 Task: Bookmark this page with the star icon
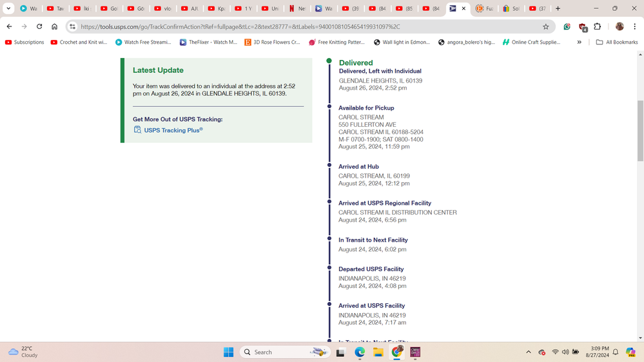546,26
